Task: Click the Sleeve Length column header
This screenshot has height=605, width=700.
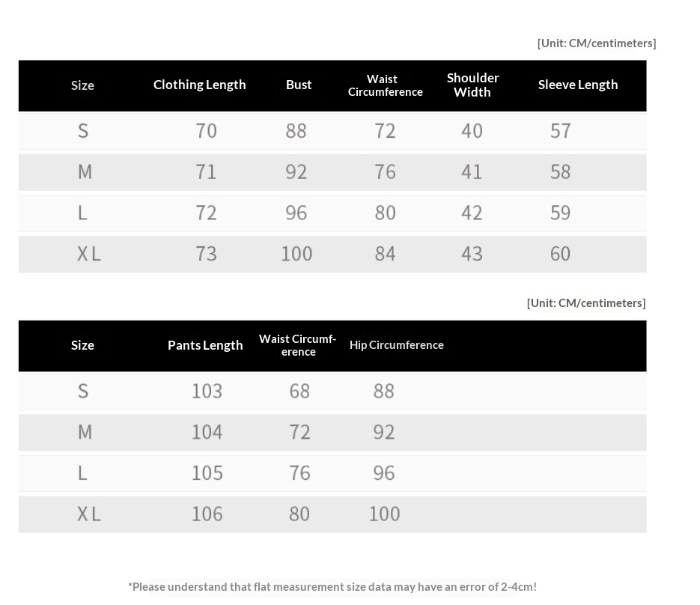Action: (x=578, y=85)
